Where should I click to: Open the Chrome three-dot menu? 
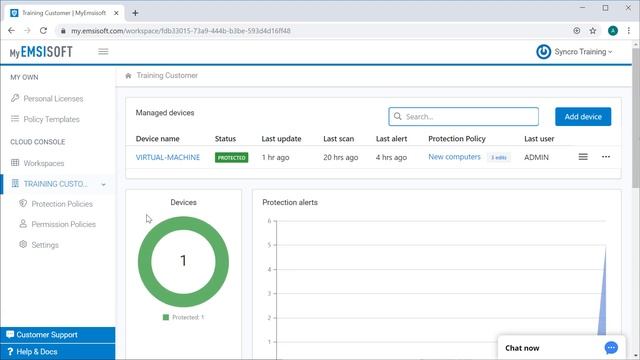point(629,31)
